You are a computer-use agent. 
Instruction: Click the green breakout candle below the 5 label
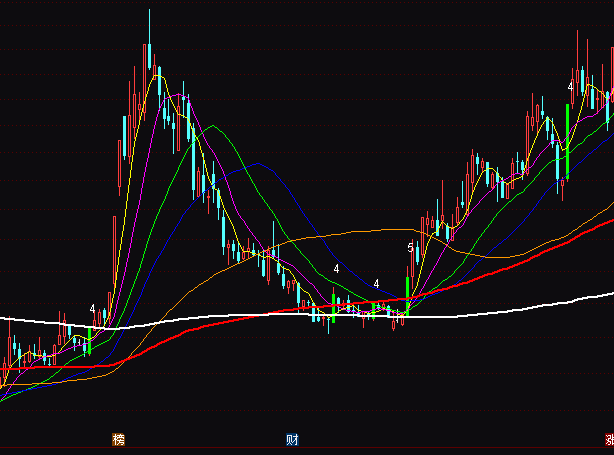click(x=408, y=289)
